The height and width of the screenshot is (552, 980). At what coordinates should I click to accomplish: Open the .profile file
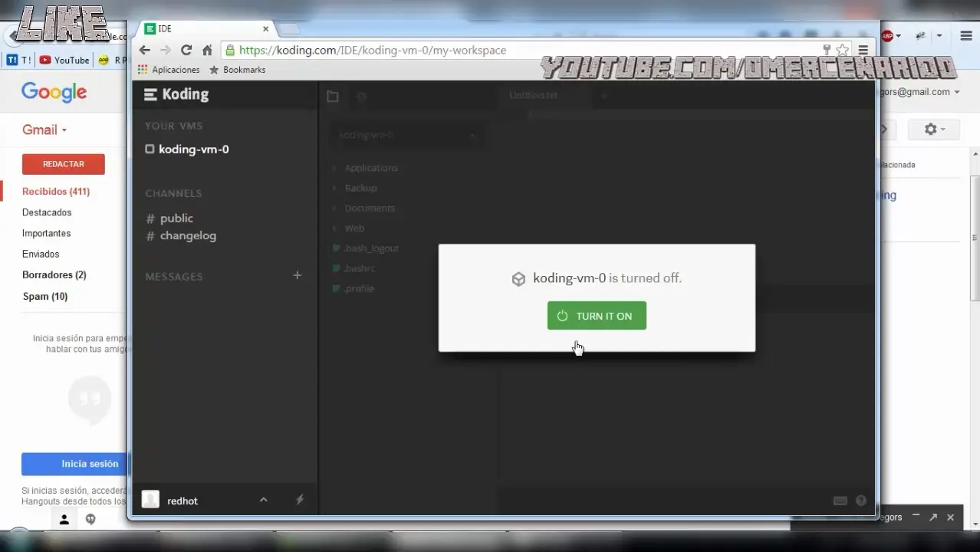coord(359,288)
